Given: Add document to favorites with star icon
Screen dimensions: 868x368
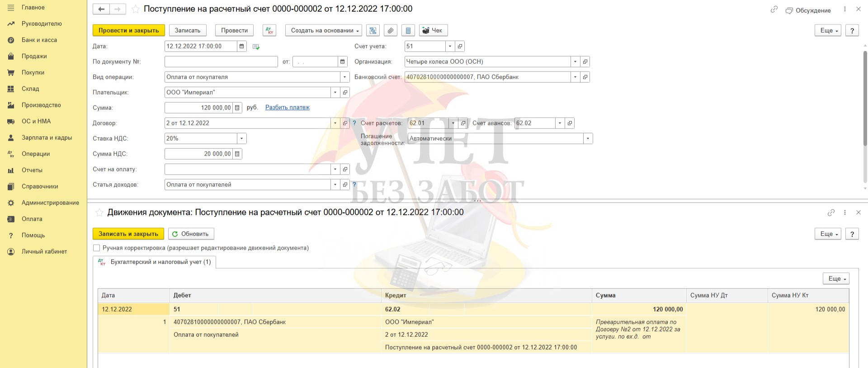Looking at the screenshot, I should [x=135, y=9].
